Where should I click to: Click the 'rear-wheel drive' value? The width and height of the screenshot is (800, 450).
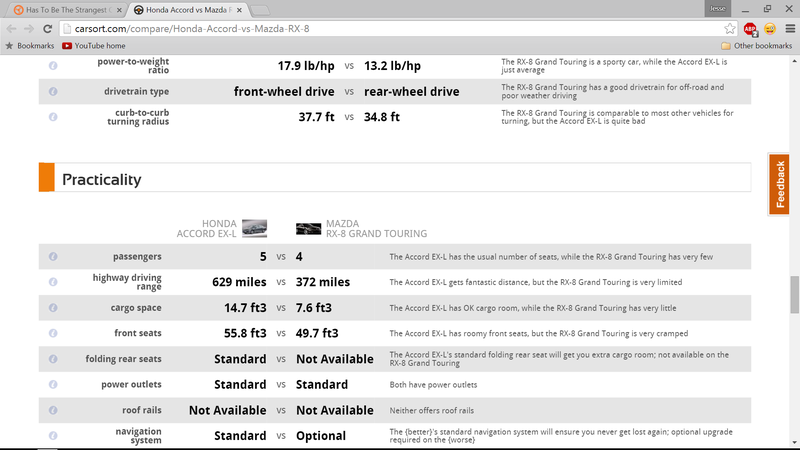pos(412,91)
